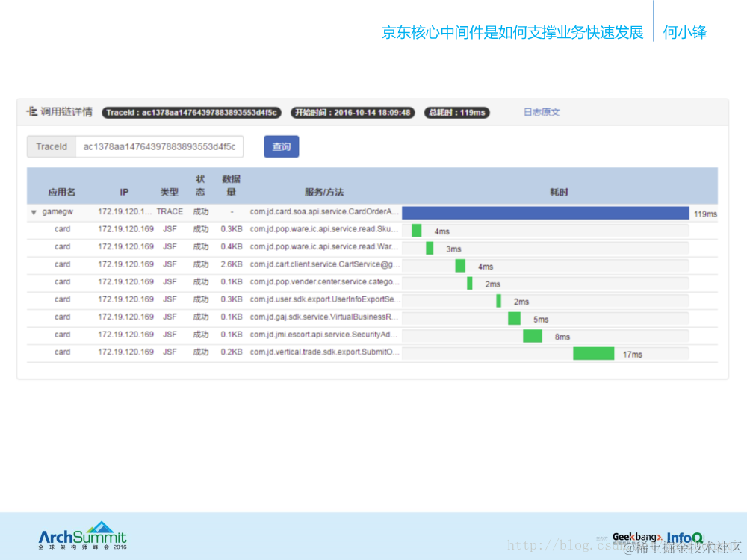Click com.jd.cart.client.service.CartService@g... method
The image size is (747, 560).
324,265
